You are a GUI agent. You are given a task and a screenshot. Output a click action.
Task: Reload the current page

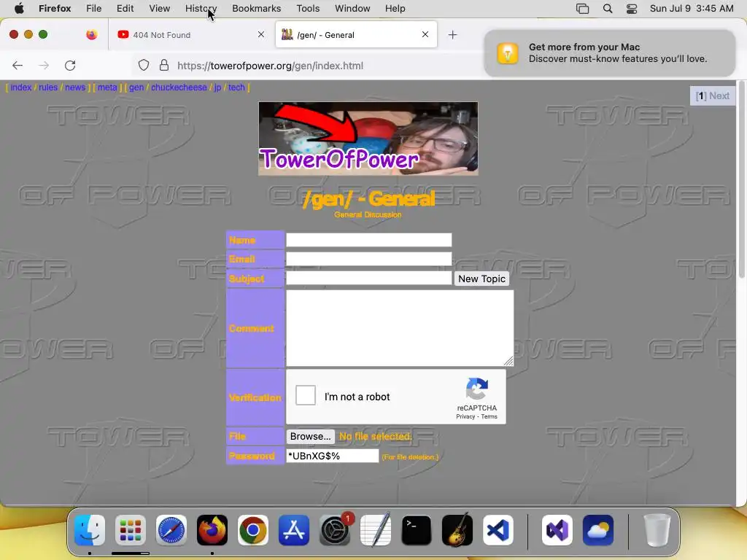70,66
